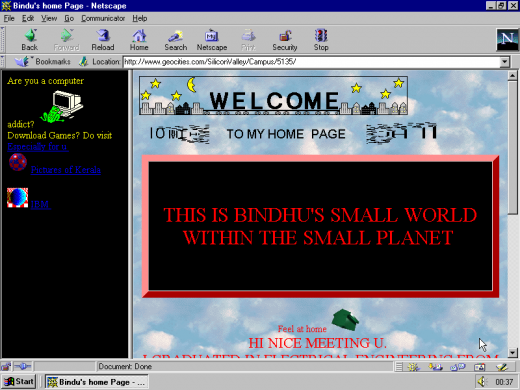The height and width of the screenshot is (390, 520).
Task: Open Mailbox from component bar
Action: tap(436, 367)
